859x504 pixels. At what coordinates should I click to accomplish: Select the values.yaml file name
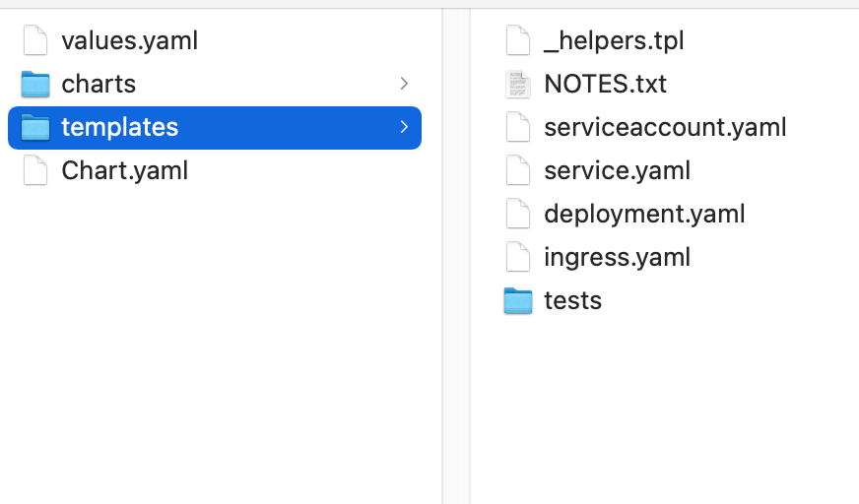(x=129, y=41)
